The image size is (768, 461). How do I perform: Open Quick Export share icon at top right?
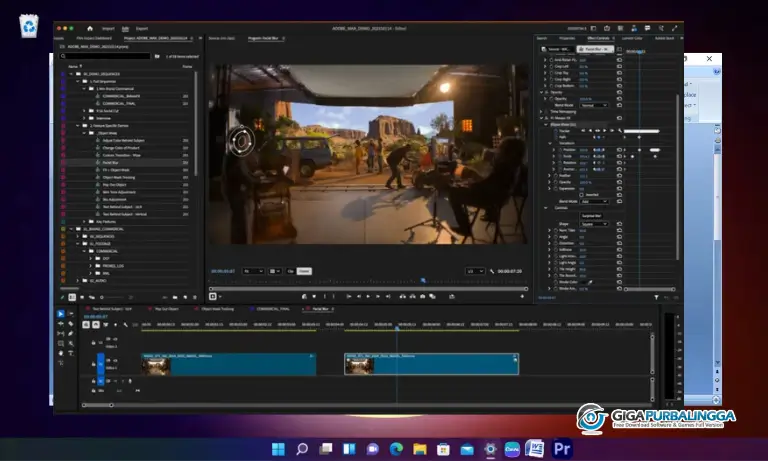tap(607, 28)
